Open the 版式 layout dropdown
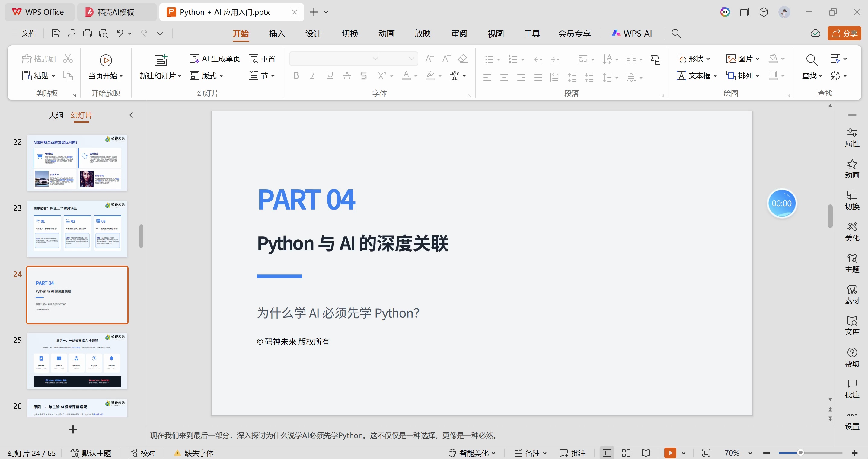Viewport: 868px width, 459px height. (x=206, y=75)
